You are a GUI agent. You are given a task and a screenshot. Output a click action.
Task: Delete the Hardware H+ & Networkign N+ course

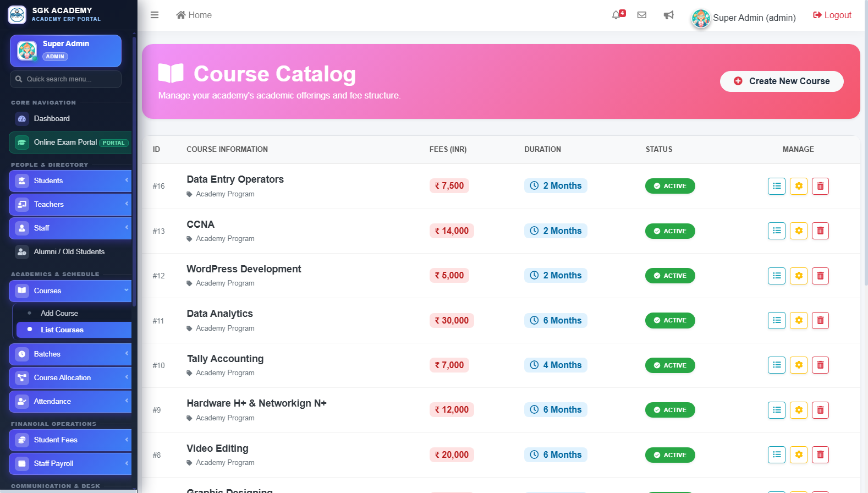coord(820,410)
